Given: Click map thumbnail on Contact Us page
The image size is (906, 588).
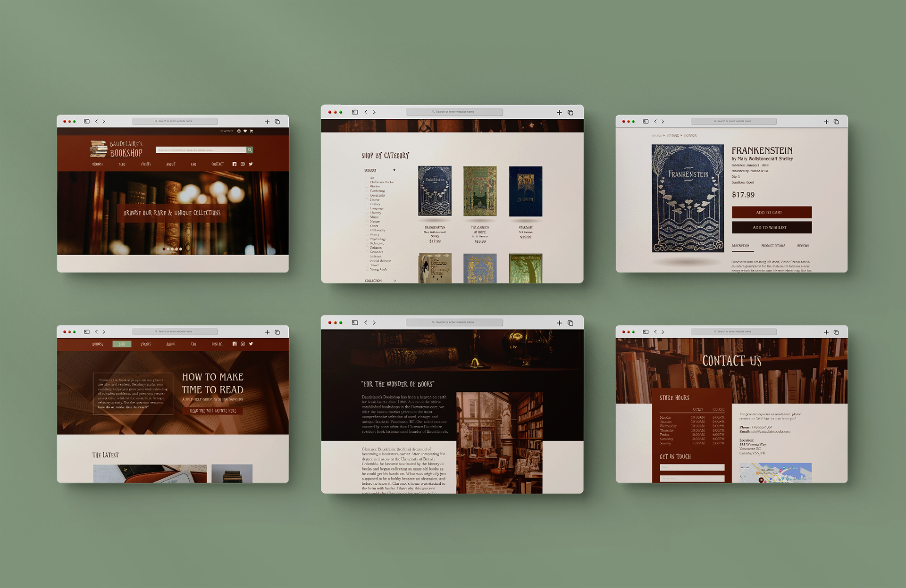Looking at the screenshot, I should [775, 472].
